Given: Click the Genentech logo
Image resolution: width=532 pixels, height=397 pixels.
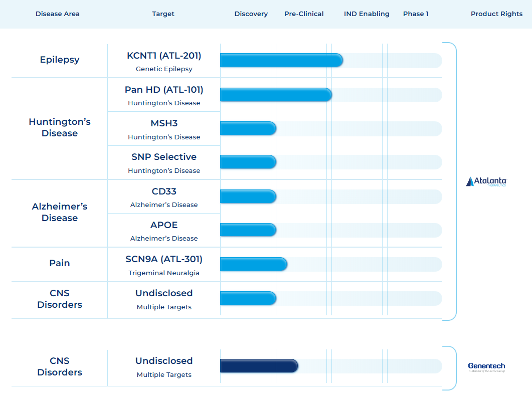Looking at the screenshot, I should tap(486, 367).
